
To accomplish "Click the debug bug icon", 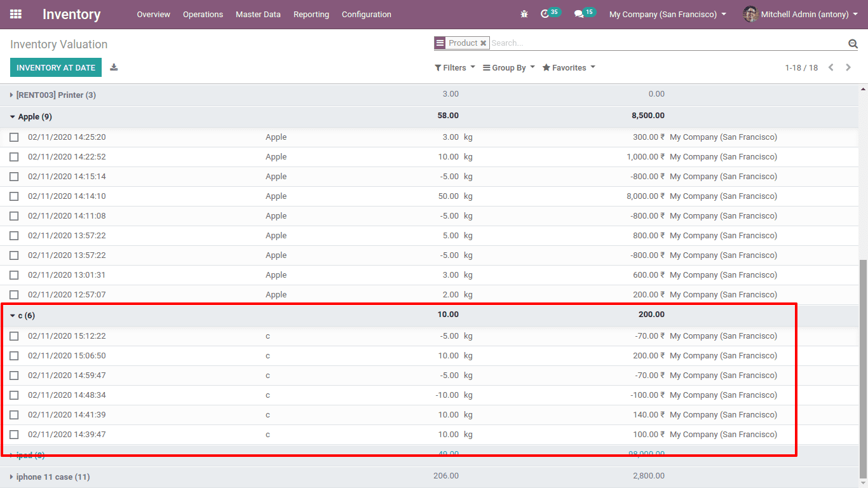I will [524, 14].
